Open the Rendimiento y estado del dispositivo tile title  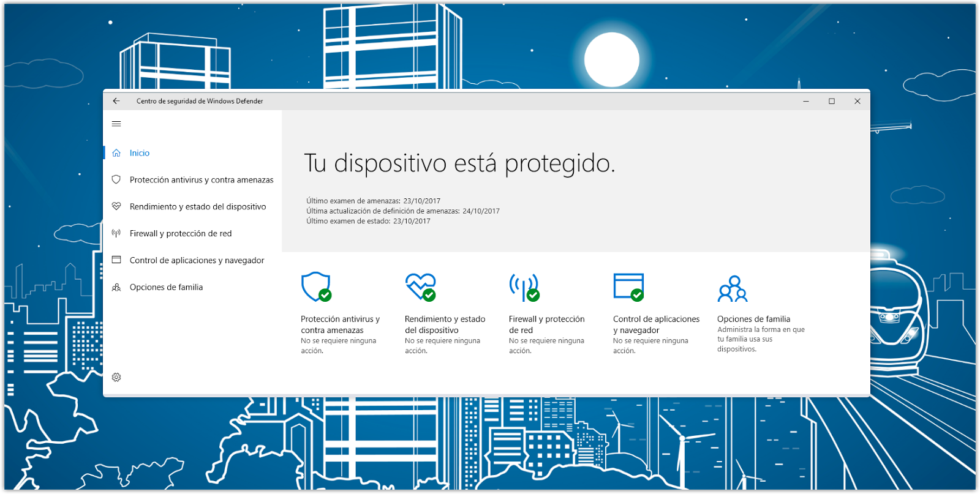click(x=445, y=324)
